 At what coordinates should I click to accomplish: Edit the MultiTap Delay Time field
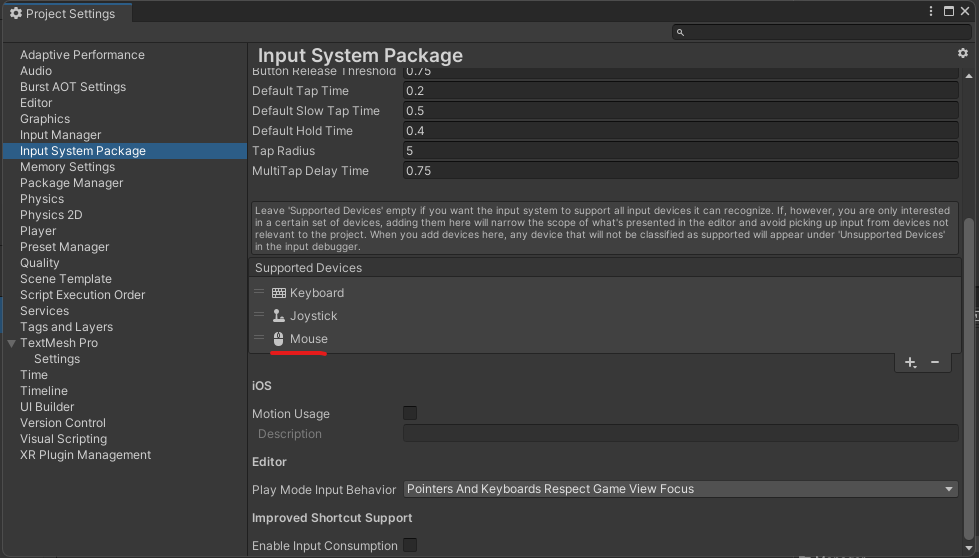(681, 170)
